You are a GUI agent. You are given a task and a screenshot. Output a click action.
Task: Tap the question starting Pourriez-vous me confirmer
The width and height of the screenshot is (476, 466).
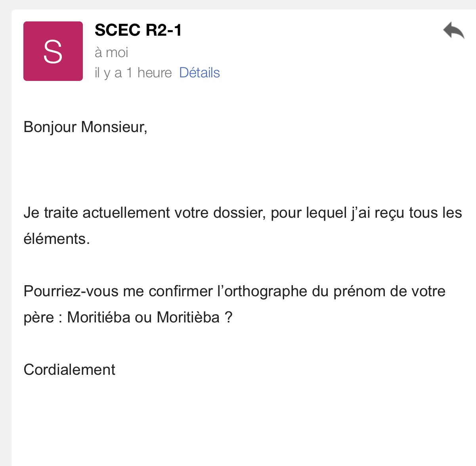tap(235, 304)
